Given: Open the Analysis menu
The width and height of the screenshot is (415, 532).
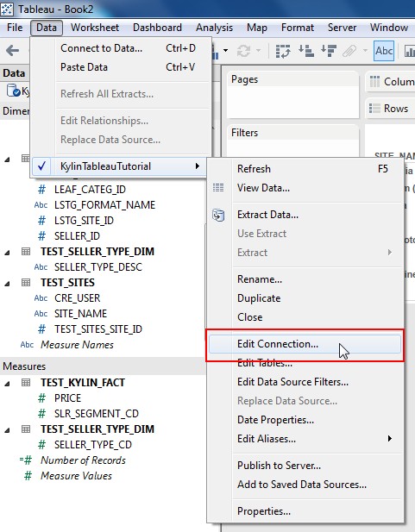Looking at the screenshot, I should point(214,28).
